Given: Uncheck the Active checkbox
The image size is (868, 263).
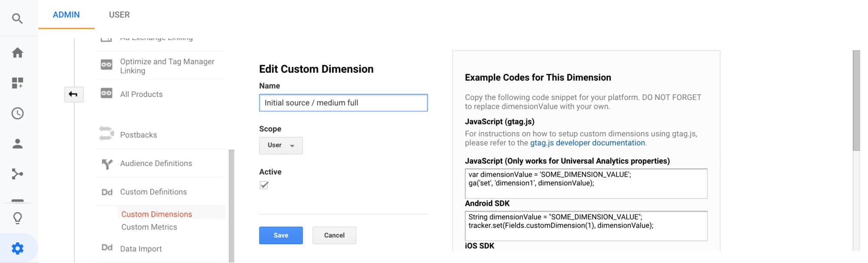Looking at the screenshot, I should click(x=264, y=185).
